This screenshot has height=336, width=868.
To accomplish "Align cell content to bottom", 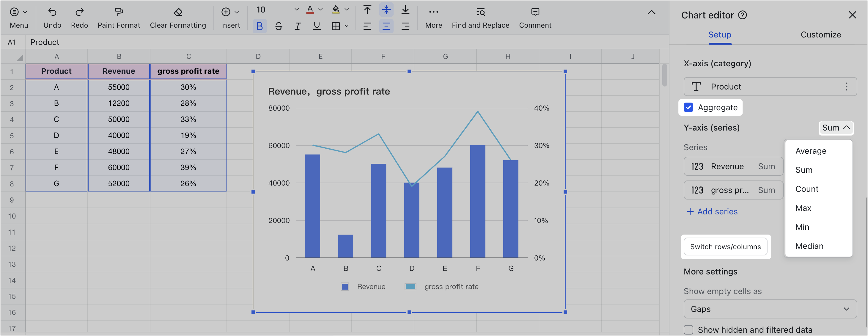I will [x=405, y=10].
